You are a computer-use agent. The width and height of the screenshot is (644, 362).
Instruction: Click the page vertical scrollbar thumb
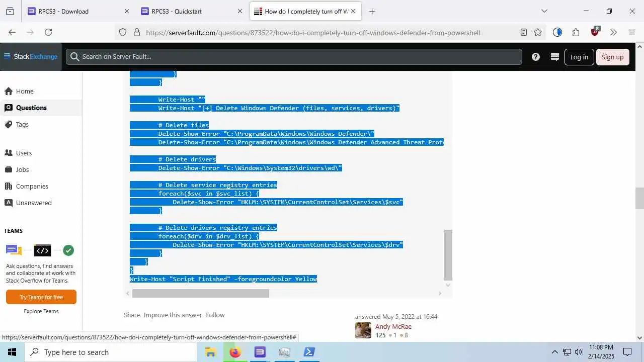pos(640,198)
